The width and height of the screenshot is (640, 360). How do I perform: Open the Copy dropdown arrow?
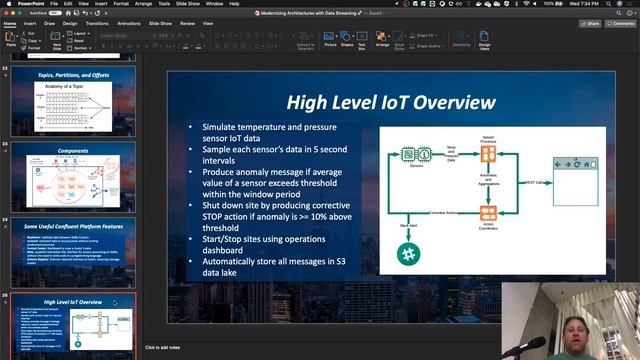[40, 41]
